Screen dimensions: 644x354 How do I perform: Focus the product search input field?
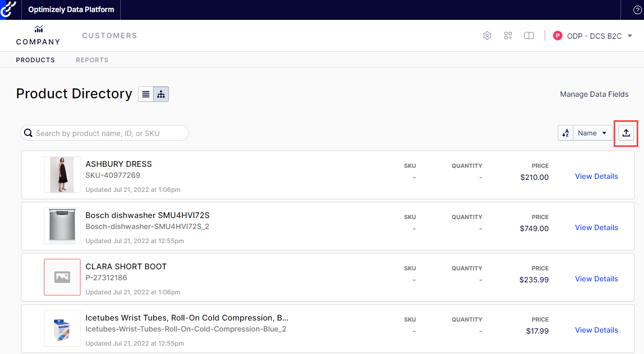tap(110, 133)
